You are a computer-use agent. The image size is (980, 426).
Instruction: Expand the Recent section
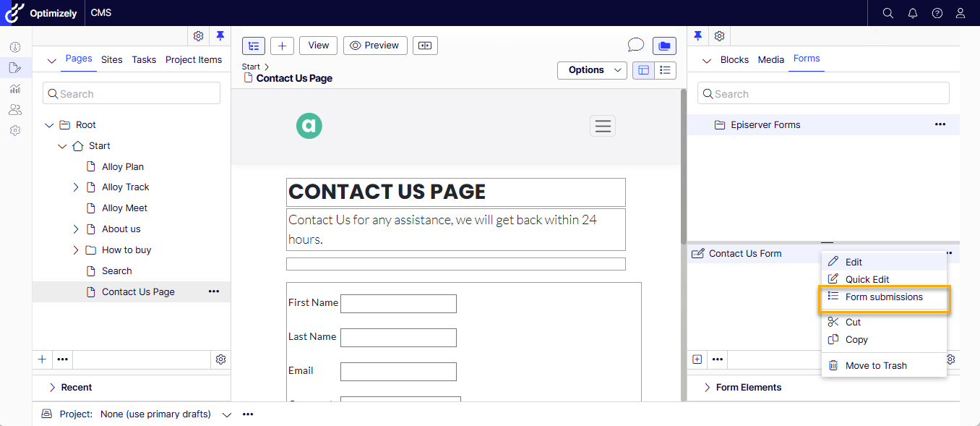[x=52, y=388]
